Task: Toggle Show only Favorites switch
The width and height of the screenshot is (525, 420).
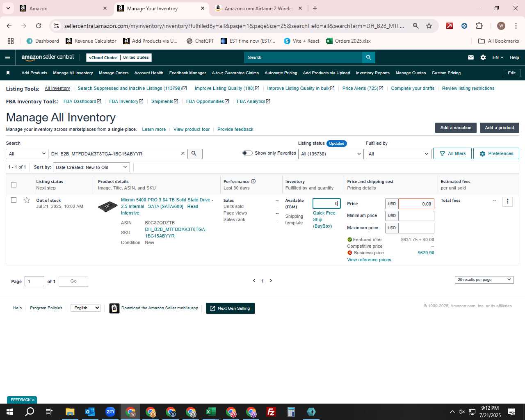Action: click(247, 153)
